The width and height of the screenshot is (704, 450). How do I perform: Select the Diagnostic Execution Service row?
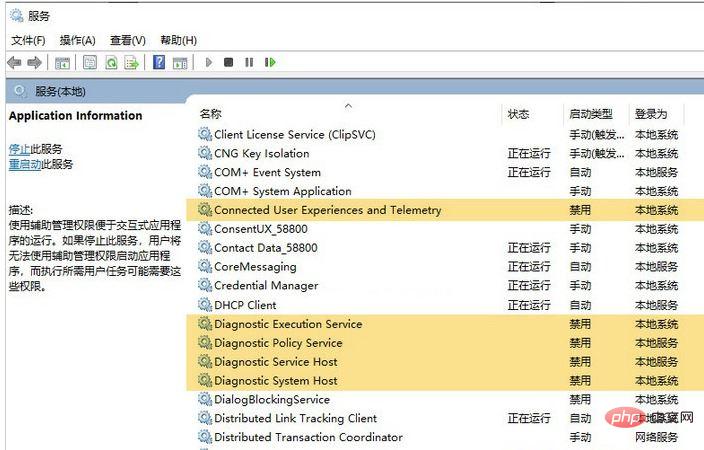[x=445, y=324]
